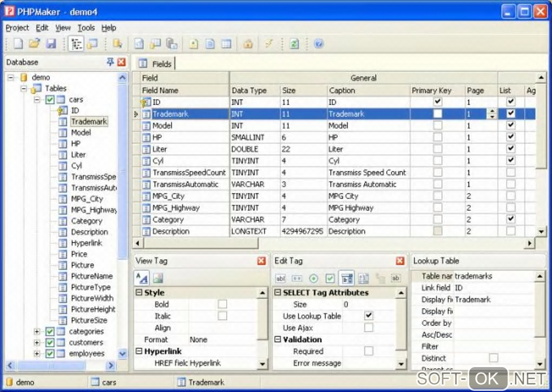Click the lightning bolt generate icon
The height and width of the screenshot is (392, 552).
point(269,44)
